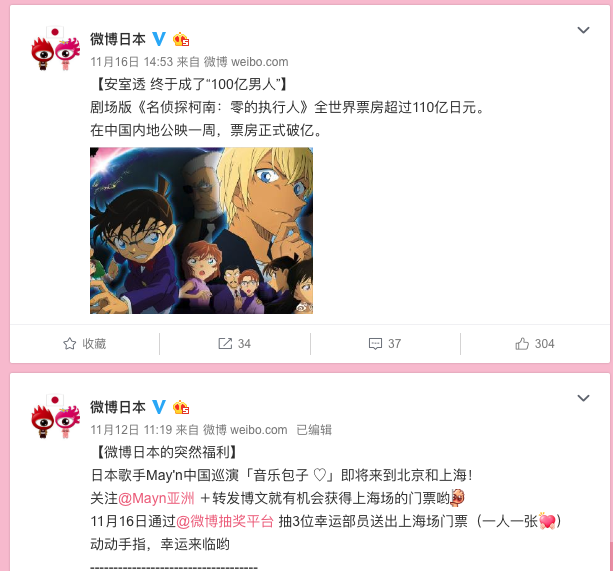The width and height of the screenshot is (613, 571).
Task: Click the crown membership badge on second post
Action: pos(181,407)
